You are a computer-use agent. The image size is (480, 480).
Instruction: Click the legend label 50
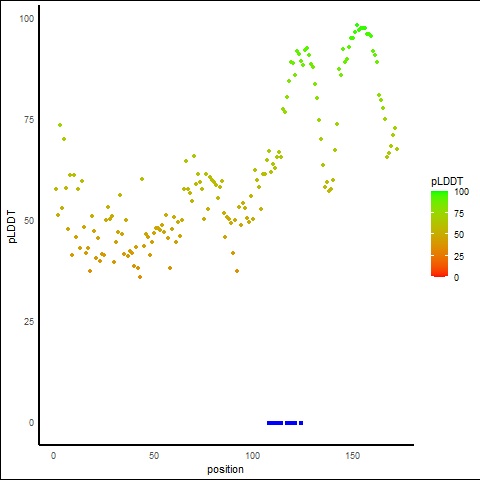click(459, 235)
